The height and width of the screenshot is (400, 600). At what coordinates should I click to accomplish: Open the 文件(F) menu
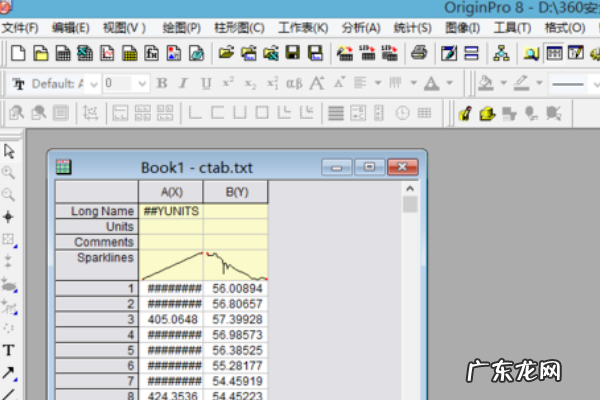pyautogui.click(x=22, y=27)
